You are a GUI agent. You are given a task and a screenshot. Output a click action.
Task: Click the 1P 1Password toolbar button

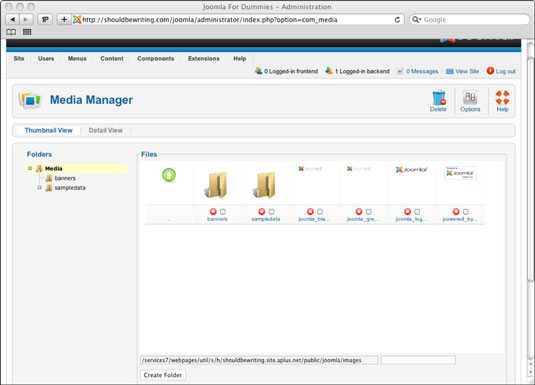click(45, 19)
